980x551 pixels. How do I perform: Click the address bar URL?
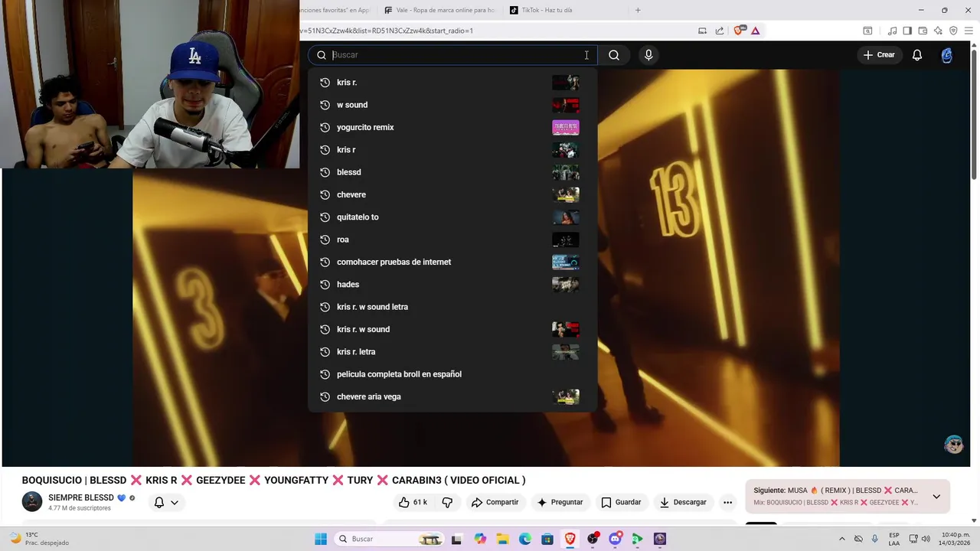click(x=387, y=31)
